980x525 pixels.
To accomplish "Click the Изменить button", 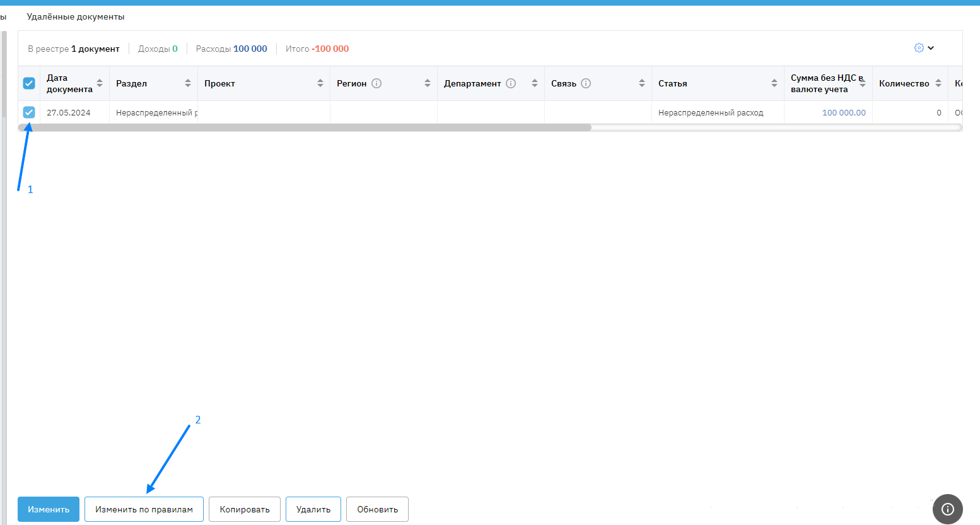I will [x=49, y=509].
